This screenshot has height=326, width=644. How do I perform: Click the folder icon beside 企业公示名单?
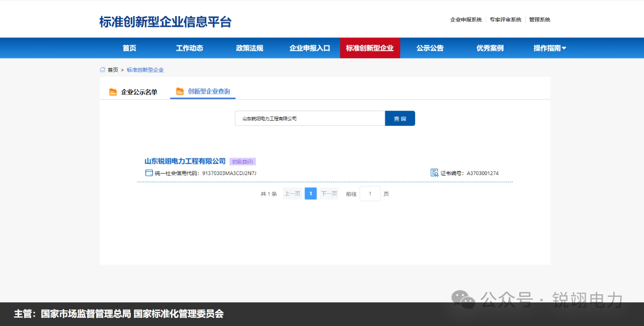[113, 92]
